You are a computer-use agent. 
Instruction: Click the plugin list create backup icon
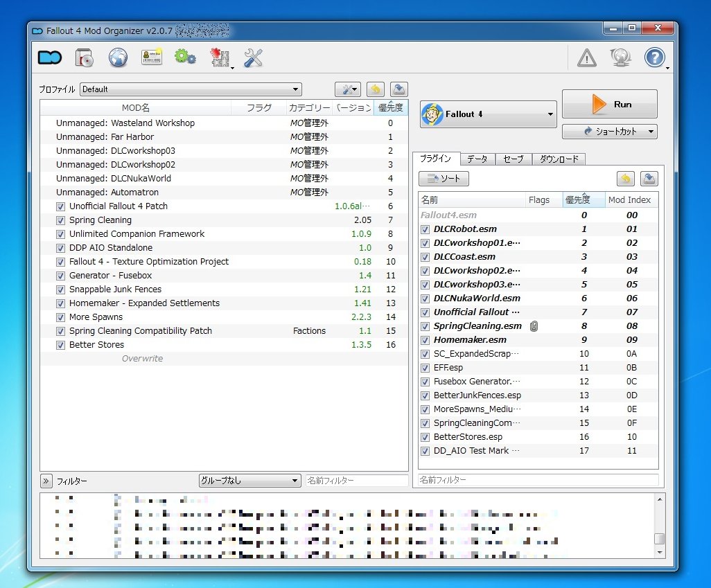pos(649,179)
